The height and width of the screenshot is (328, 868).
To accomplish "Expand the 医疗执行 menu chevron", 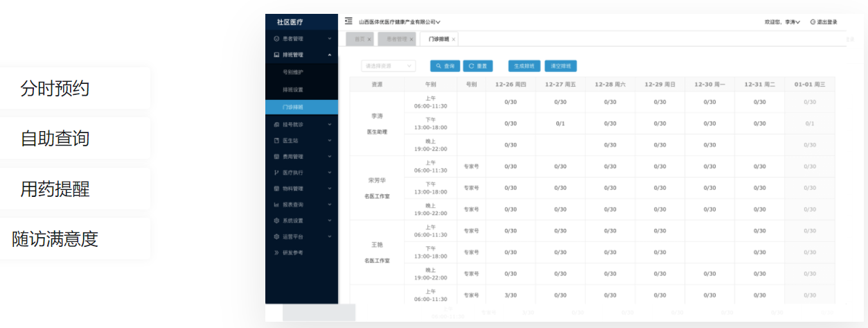I will [x=330, y=173].
